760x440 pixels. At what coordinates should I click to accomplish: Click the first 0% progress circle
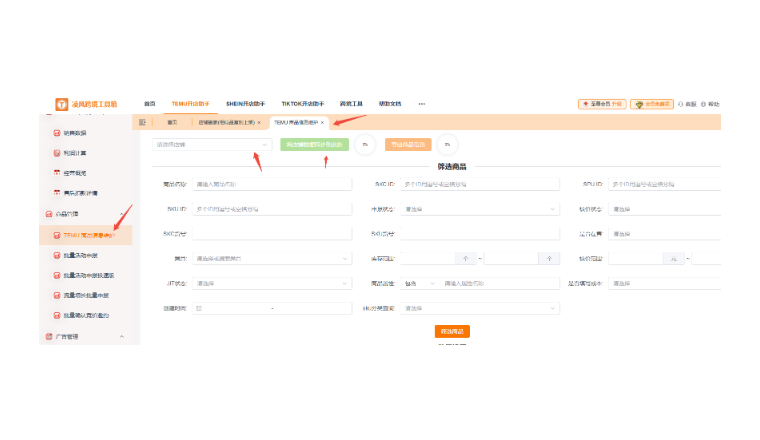tap(365, 144)
